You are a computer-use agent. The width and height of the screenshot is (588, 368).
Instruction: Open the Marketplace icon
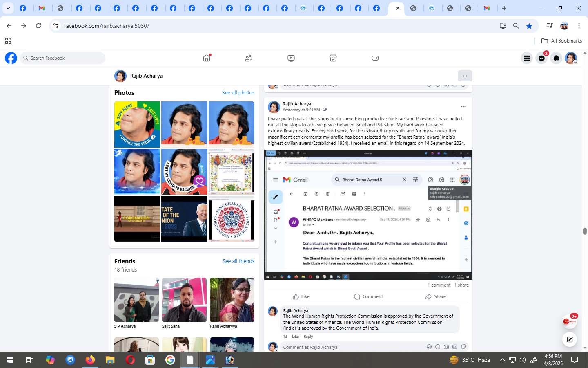tap(333, 58)
